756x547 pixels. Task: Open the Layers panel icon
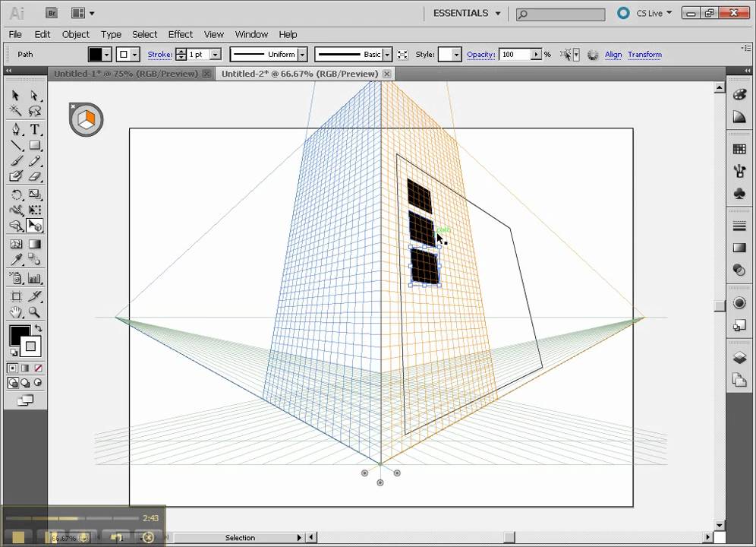[740, 357]
